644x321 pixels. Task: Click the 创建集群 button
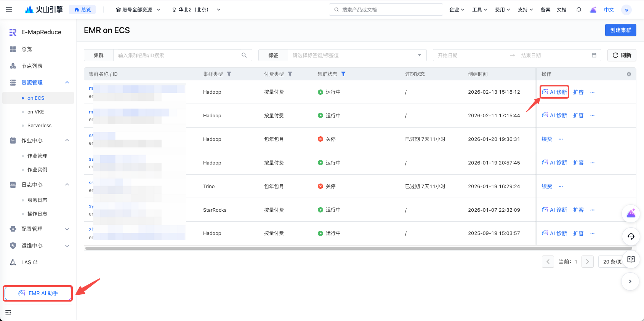point(620,30)
